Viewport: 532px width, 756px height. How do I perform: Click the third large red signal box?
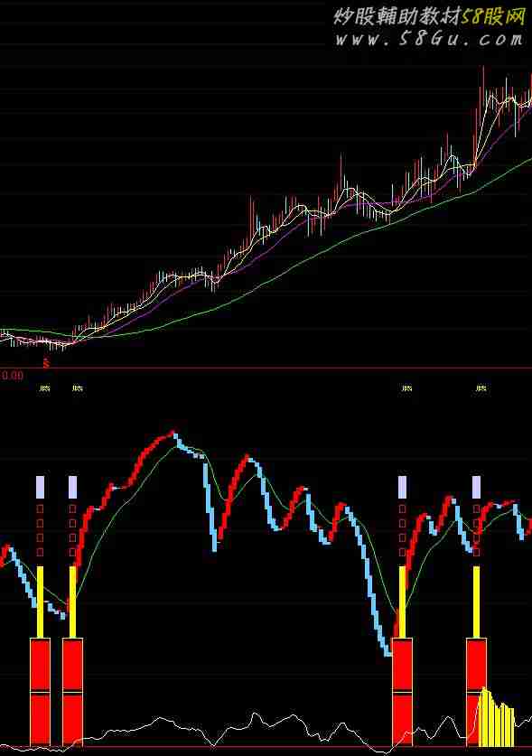tap(402, 691)
